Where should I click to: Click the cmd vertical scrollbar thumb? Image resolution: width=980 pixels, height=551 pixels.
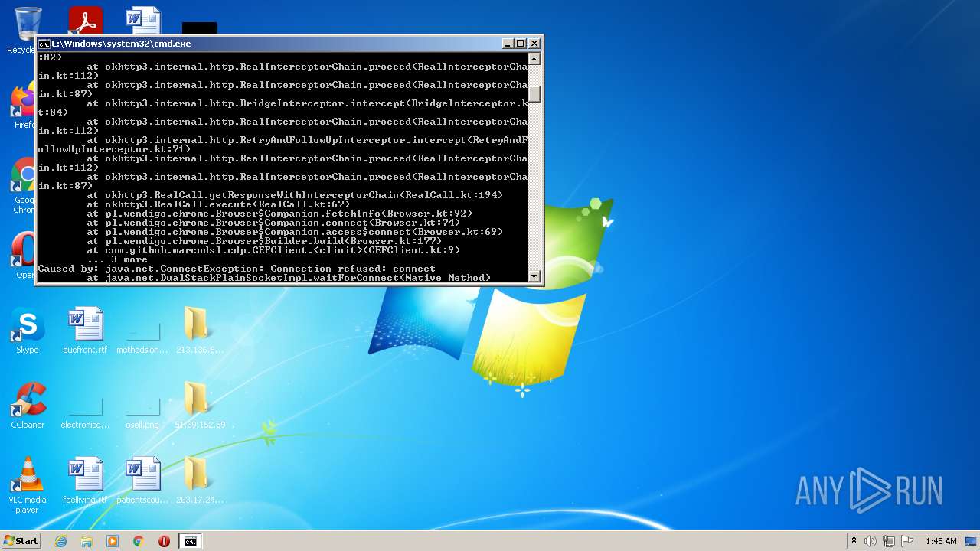click(534, 93)
